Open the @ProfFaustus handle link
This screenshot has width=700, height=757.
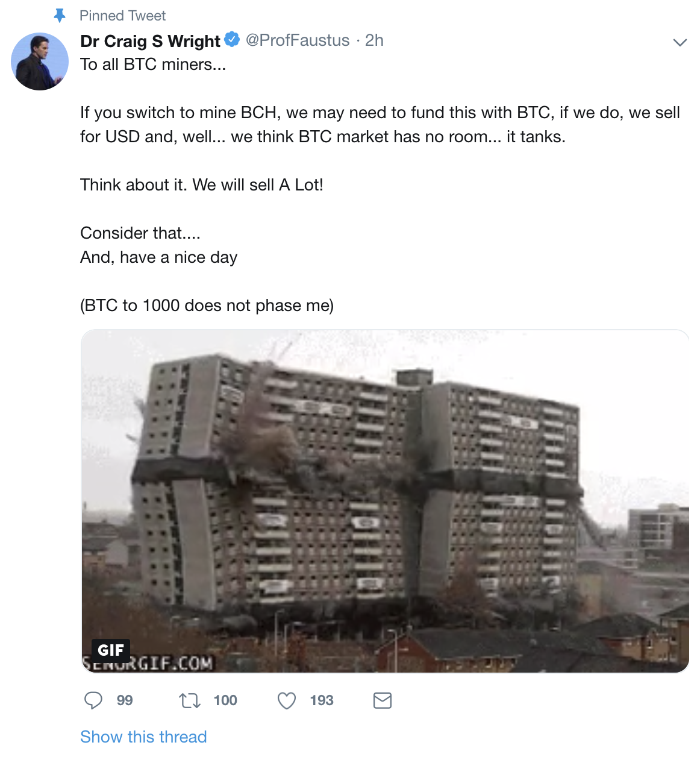point(298,40)
